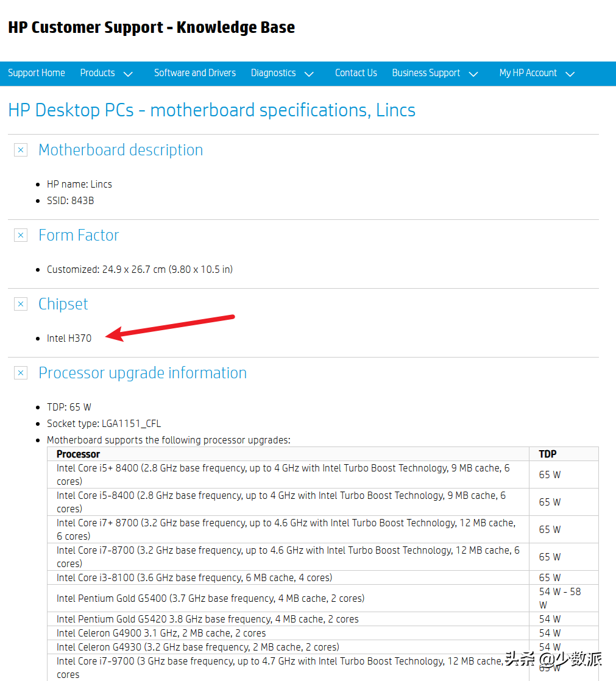The width and height of the screenshot is (616, 681).
Task: Toggle the Processor upgrade information section collapsed
Action: [x=20, y=372]
